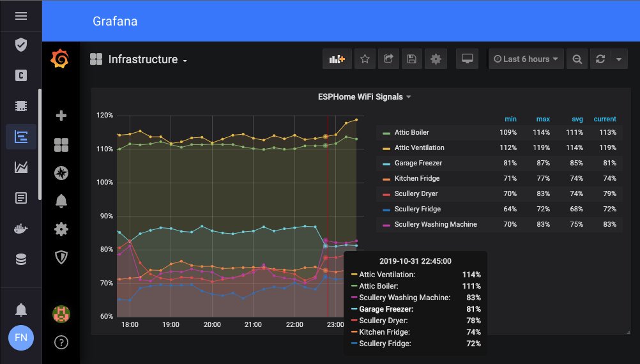Open the notifications bell in outer sidebar
Image resolution: width=640 pixels, height=364 pixels.
(x=21, y=310)
